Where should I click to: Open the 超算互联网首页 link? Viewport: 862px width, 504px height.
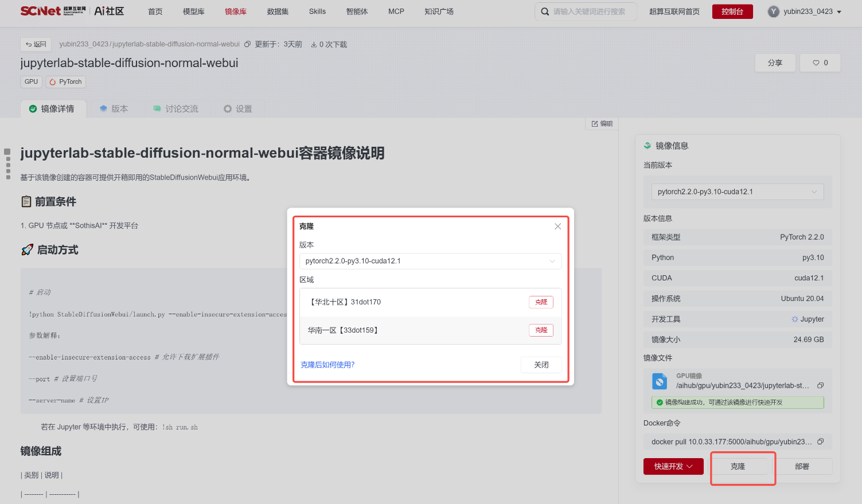pos(674,11)
